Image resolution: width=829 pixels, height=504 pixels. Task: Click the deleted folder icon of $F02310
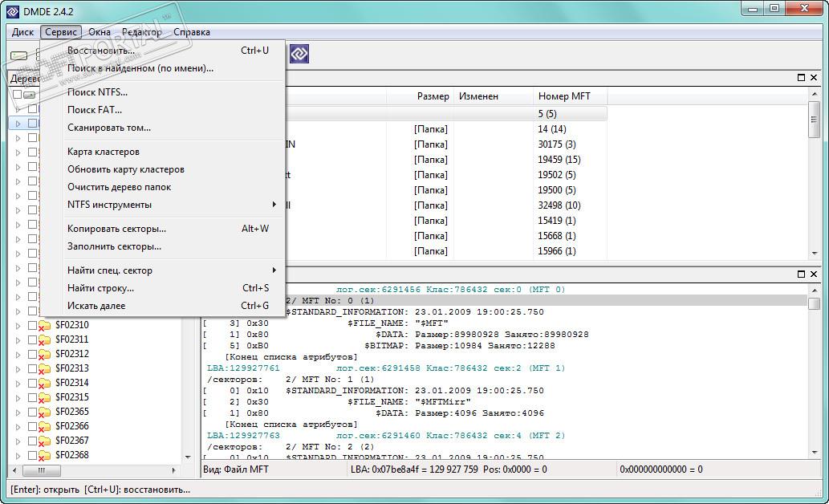(x=44, y=325)
